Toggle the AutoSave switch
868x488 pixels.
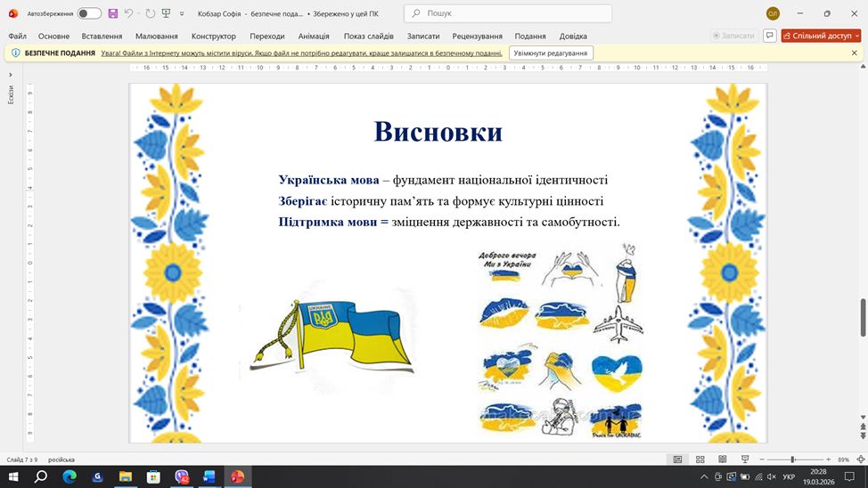pos(89,13)
